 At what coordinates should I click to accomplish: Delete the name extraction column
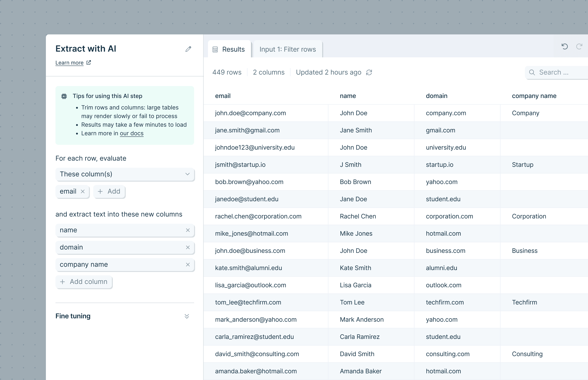(188, 230)
